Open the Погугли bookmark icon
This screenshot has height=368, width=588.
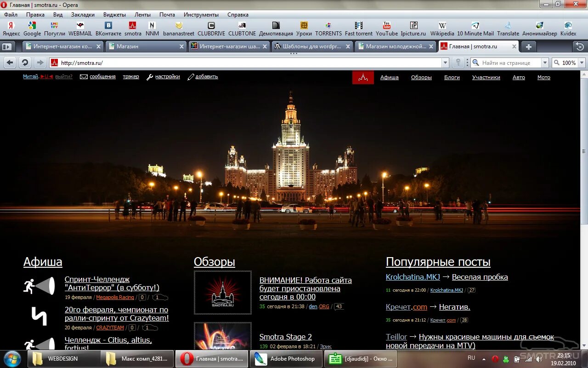(x=55, y=25)
